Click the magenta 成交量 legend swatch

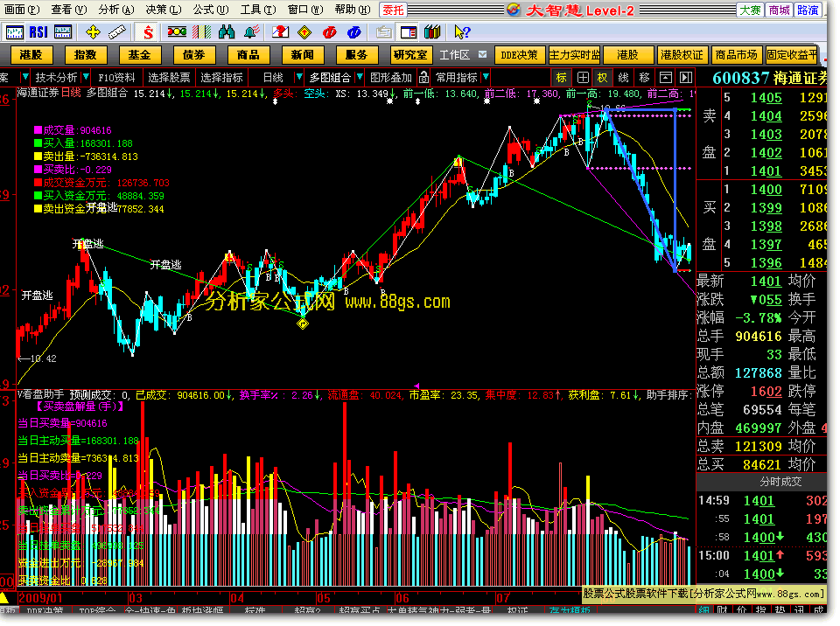pos(38,130)
